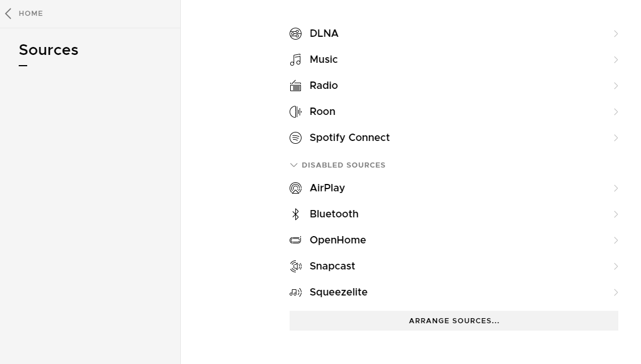This screenshot has height=364, width=641.
Task: Go back to Home
Action: point(24,14)
